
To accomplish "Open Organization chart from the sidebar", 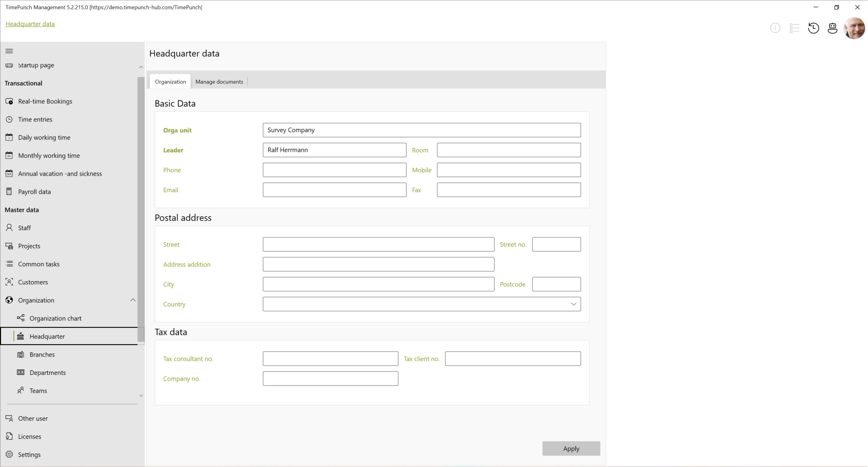I will (69, 318).
